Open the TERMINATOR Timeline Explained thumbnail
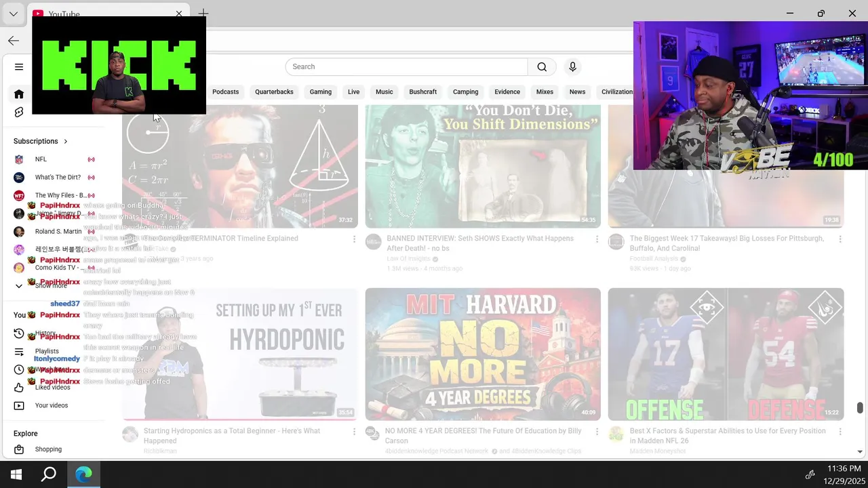Image resolution: width=868 pixels, height=488 pixels. coord(240,166)
